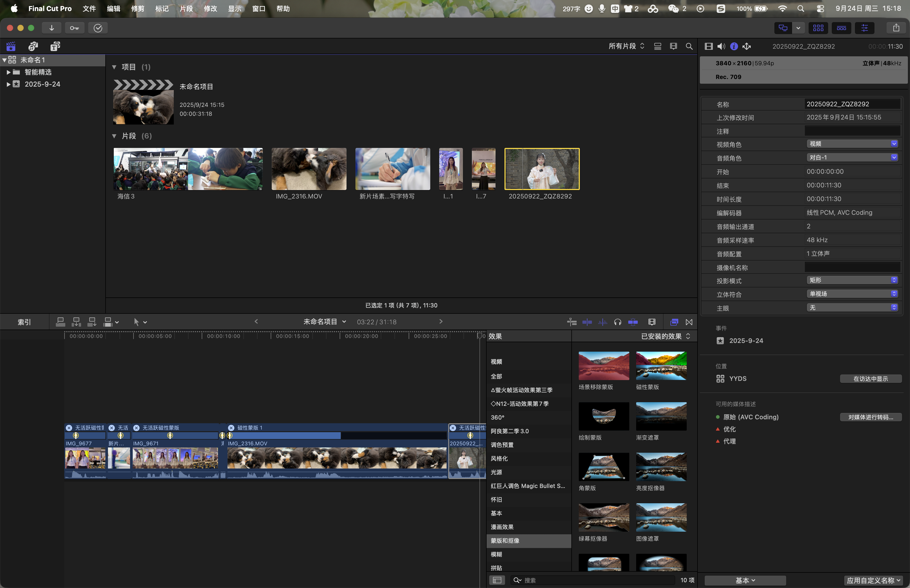
Task: Click the 00:00:15:00 mark on the timeline ruler
Action: [x=271, y=336]
